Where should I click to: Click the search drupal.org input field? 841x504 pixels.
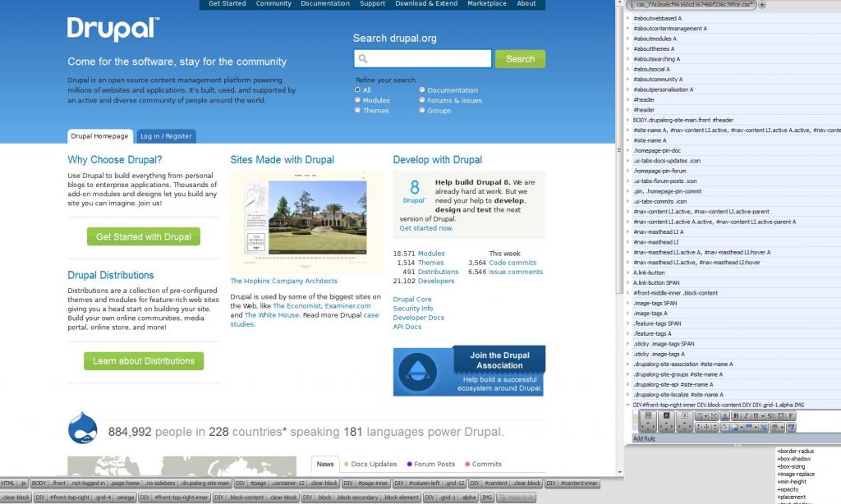423,59
